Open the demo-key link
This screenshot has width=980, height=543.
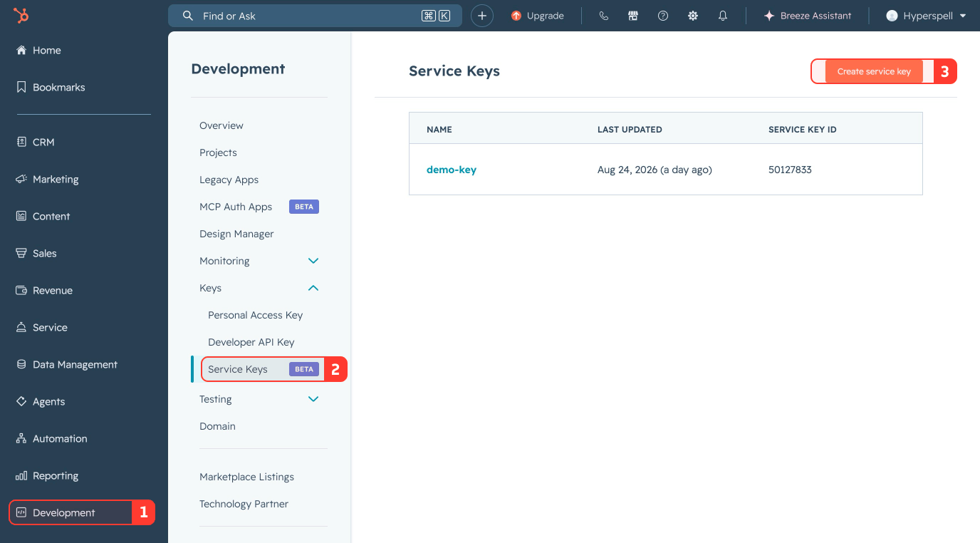click(452, 170)
